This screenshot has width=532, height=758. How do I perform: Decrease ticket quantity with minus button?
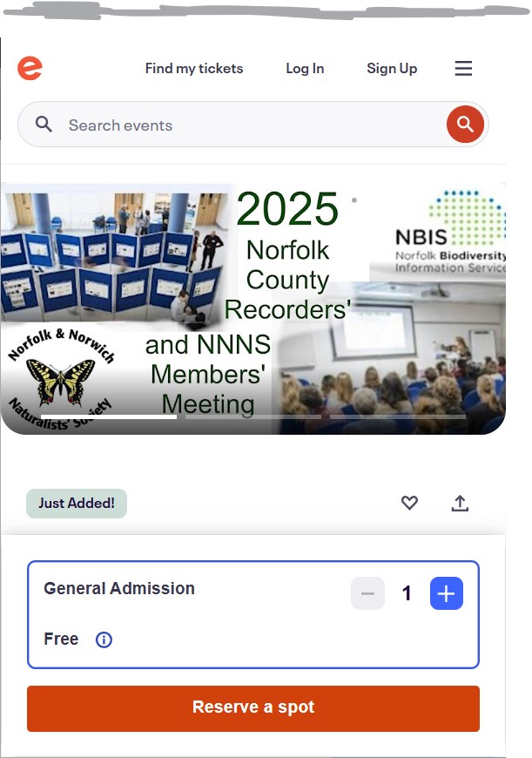[367, 593]
